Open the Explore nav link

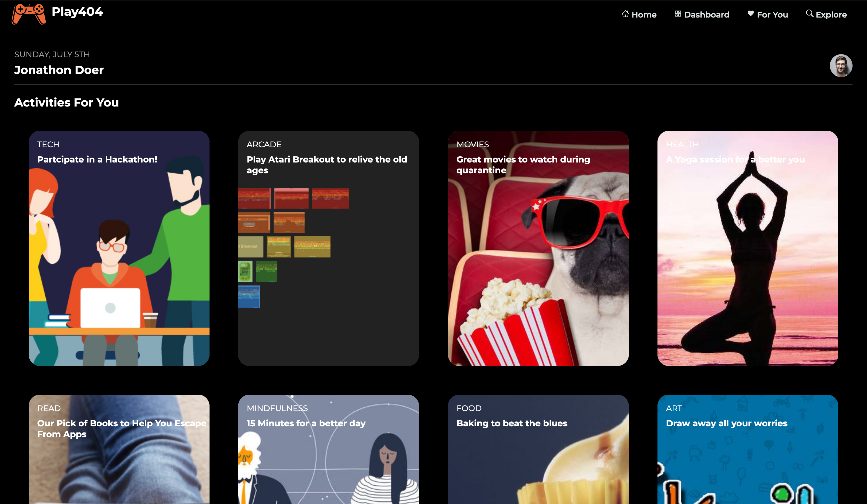(x=831, y=15)
